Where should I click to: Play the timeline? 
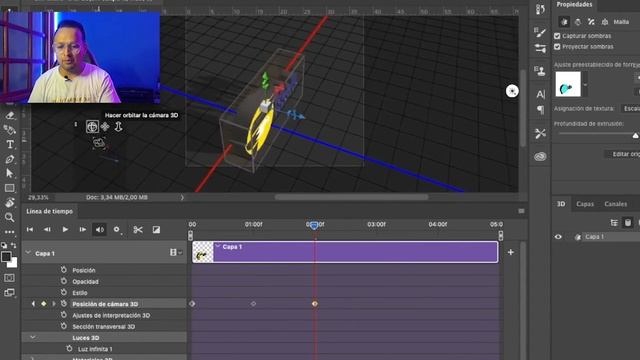(65, 230)
